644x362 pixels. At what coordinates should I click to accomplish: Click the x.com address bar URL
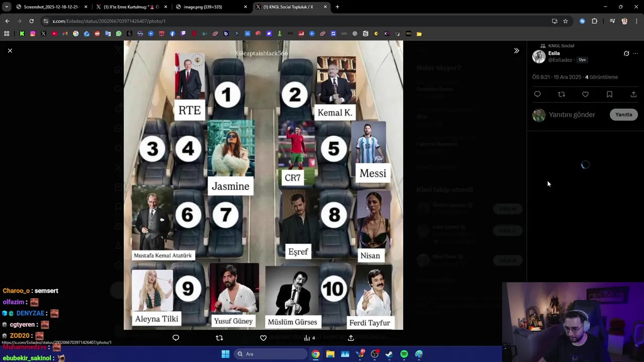[109, 21]
